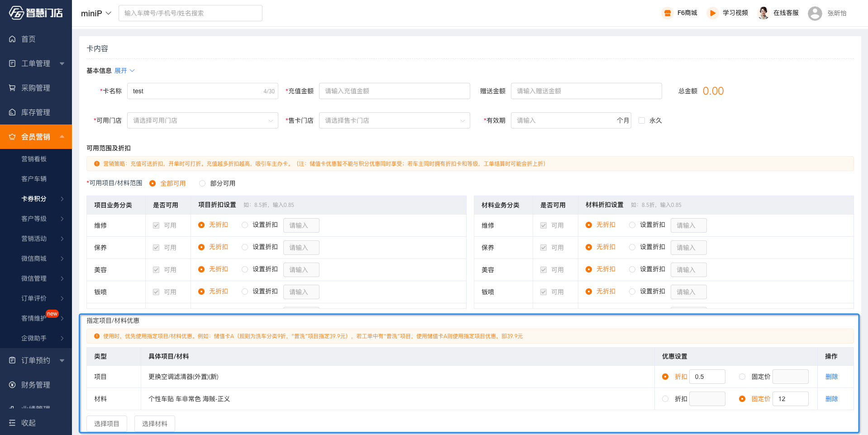The height and width of the screenshot is (435, 868).
Task: Select 设置折扣 for 维修 project row
Action: (x=245, y=225)
